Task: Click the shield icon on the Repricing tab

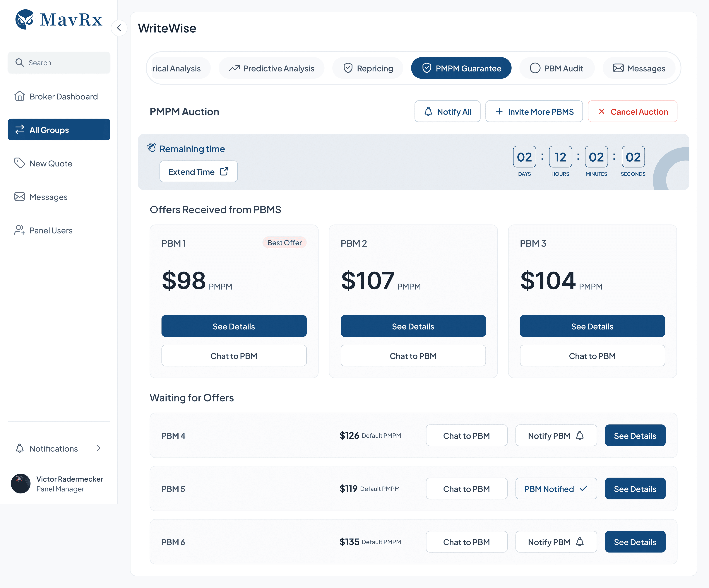Action: 348,68
